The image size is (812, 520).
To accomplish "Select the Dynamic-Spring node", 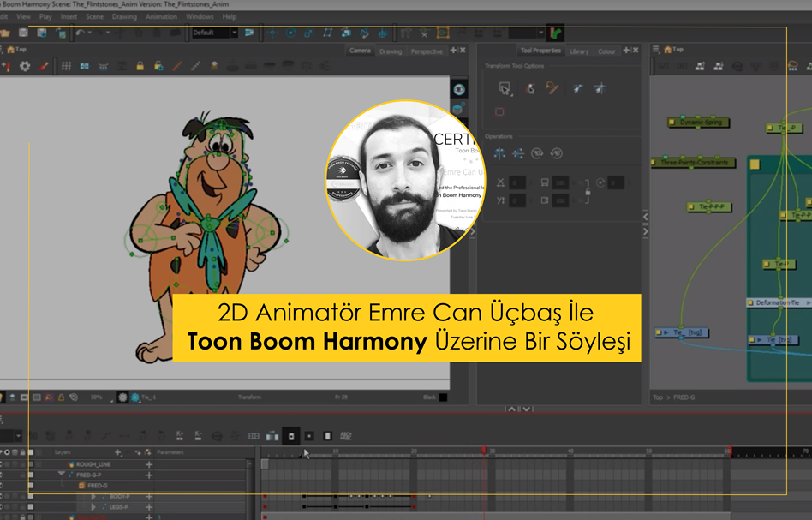I will pos(699,123).
